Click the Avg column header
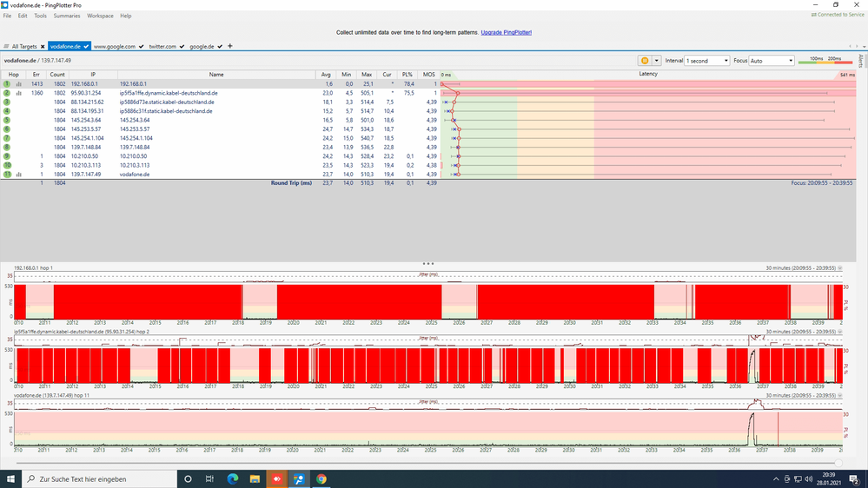Viewport: 868px width, 488px height. point(326,74)
